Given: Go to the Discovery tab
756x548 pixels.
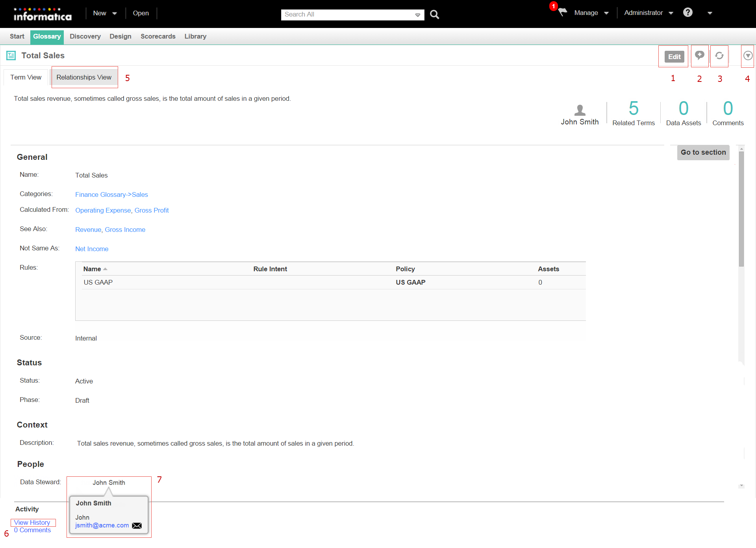Looking at the screenshot, I should (85, 36).
